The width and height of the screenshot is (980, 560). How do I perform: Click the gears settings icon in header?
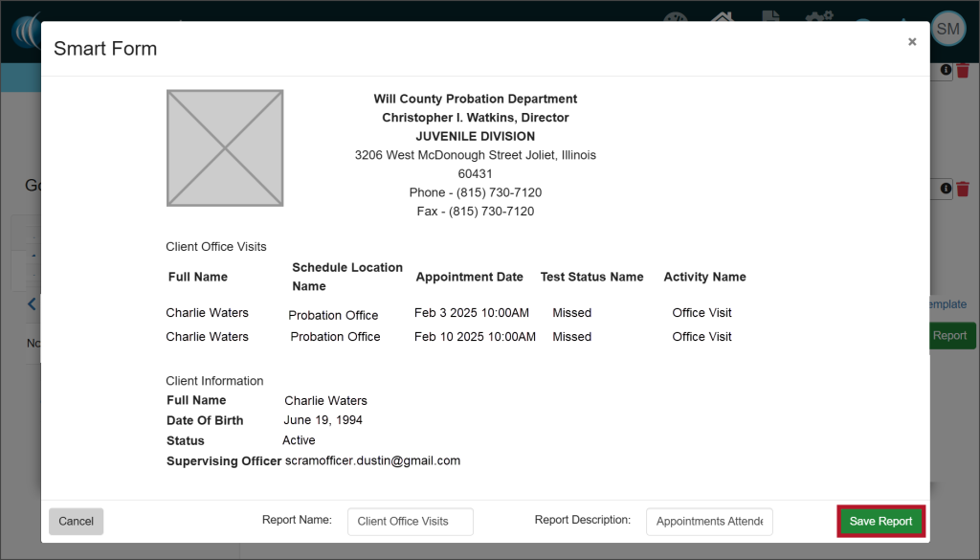coord(817,21)
